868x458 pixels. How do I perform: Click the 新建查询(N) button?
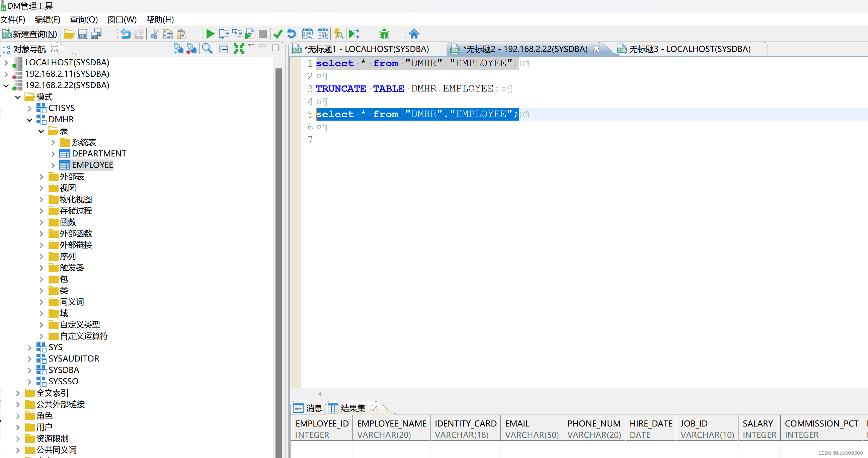pyautogui.click(x=30, y=34)
